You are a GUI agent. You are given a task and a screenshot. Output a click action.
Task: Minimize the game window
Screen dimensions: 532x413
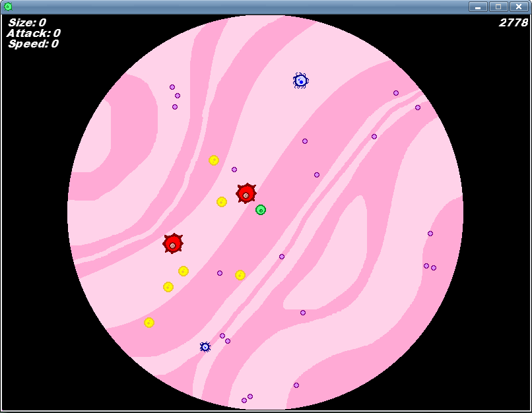pyautogui.click(x=478, y=7)
